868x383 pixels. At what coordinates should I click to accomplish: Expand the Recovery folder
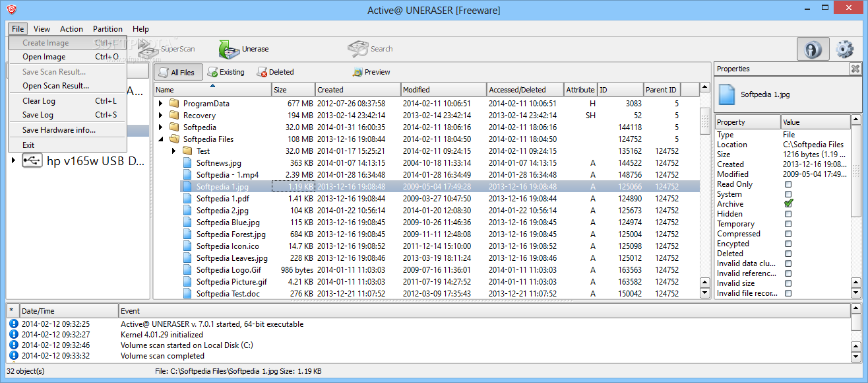pos(160,116)
